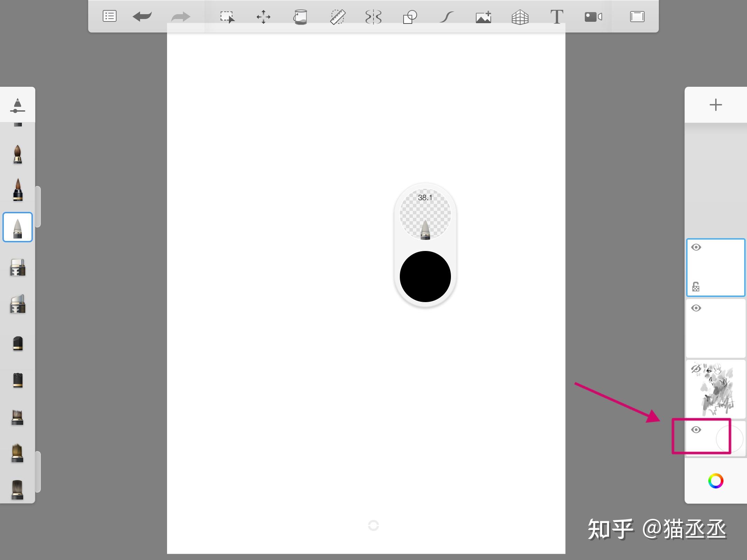The height and width of the screenshot is (560, 747).
Task: Hide the top selected layer's eye
Action: pyautogui.click(x=696, y=247)
